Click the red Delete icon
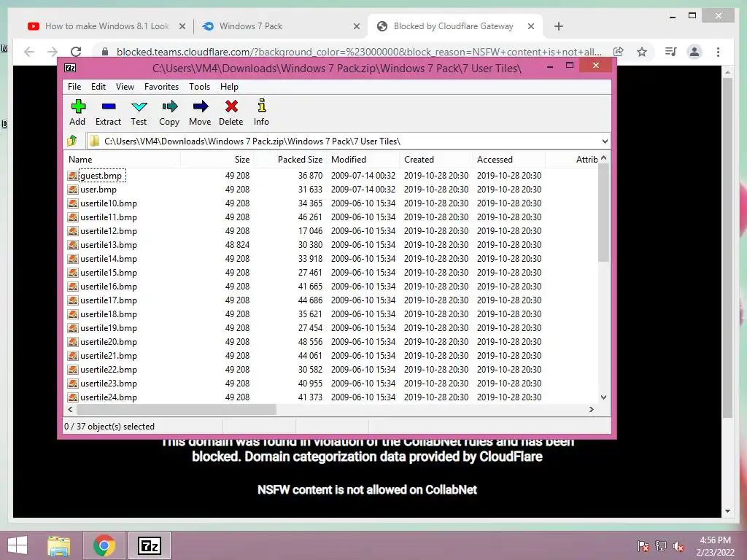 tap(231, 106)
